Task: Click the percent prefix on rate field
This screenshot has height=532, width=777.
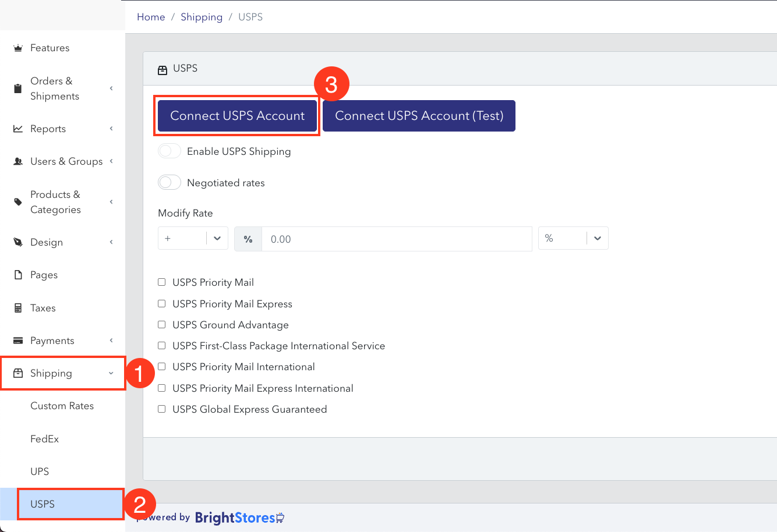Action: coord(248,239)
